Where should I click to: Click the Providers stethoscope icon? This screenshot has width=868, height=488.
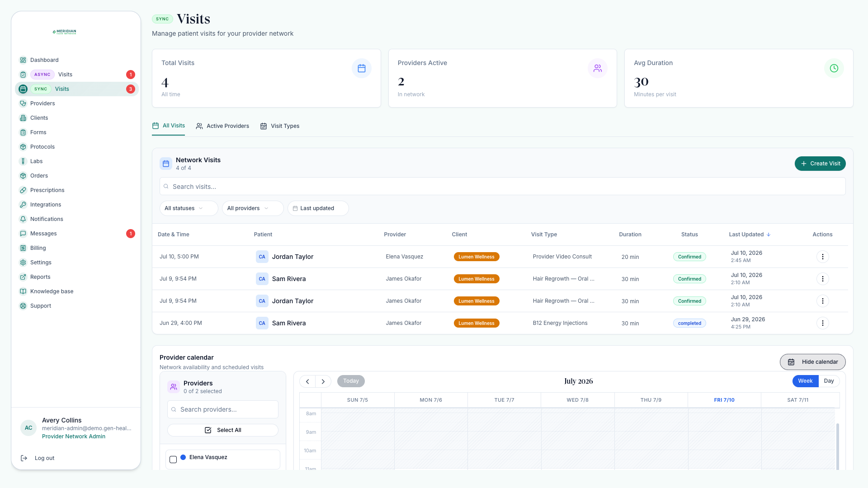23,103
